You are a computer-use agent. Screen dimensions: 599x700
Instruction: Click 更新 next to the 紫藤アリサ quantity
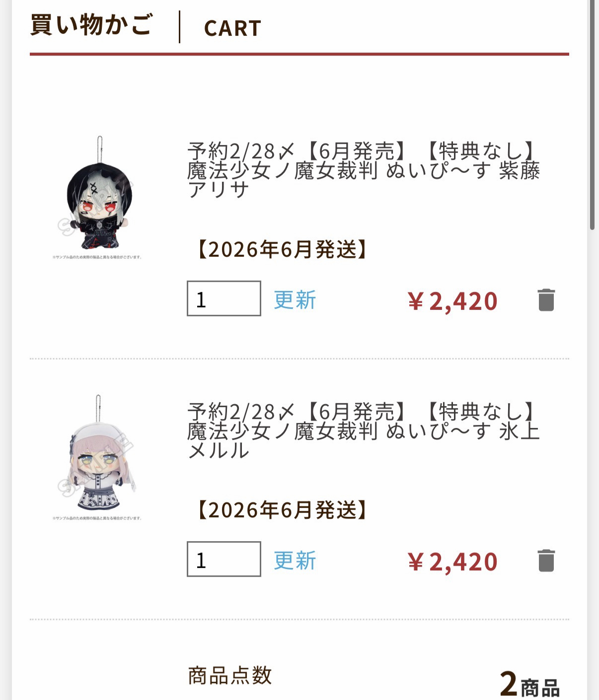click(295, 300)
